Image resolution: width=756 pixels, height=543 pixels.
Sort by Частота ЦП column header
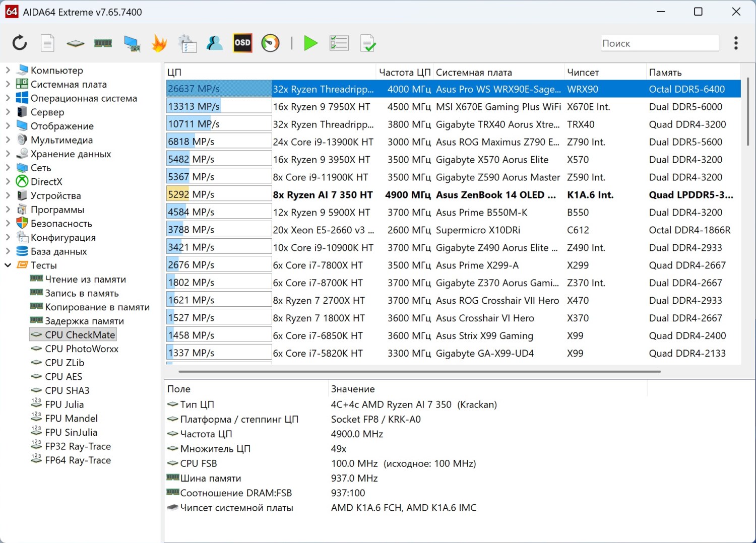[404, 72]
